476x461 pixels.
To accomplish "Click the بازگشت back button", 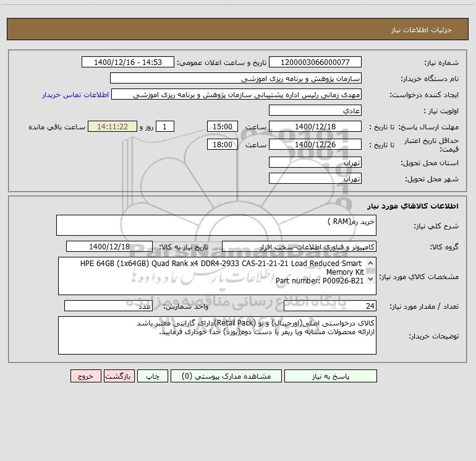I will click(119, 376).
